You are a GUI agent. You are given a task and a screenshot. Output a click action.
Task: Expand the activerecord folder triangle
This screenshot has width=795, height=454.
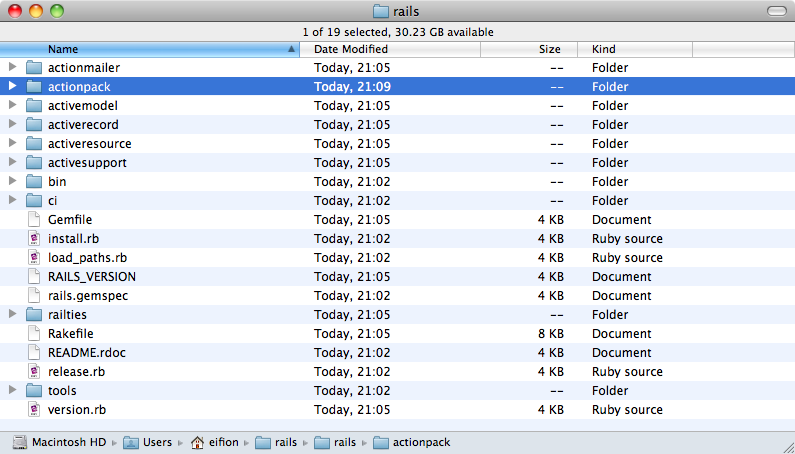tap(13, 124)
